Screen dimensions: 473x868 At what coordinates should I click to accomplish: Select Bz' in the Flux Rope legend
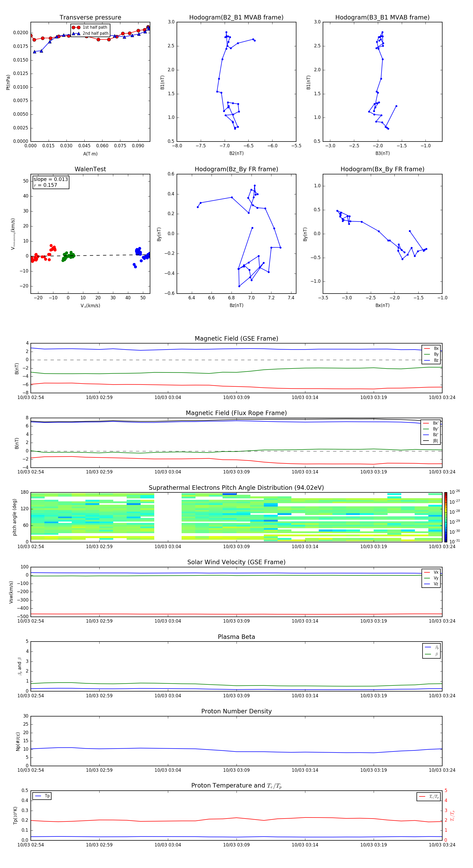pyautogui.click(x=431, y=435)
